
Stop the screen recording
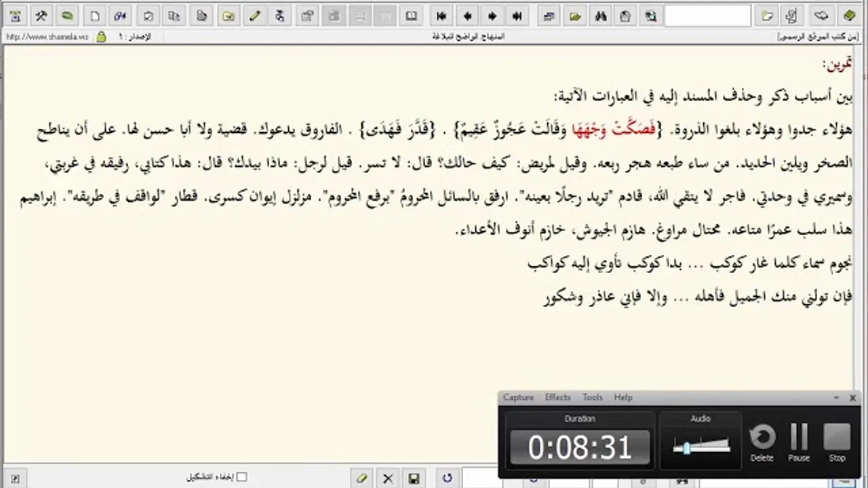(x=837, y=442)
